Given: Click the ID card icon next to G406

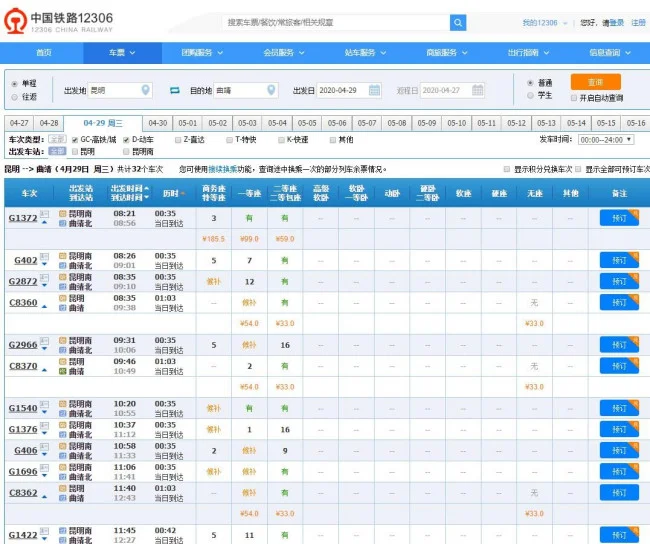Looking at the screenshot, I should 44,447.
